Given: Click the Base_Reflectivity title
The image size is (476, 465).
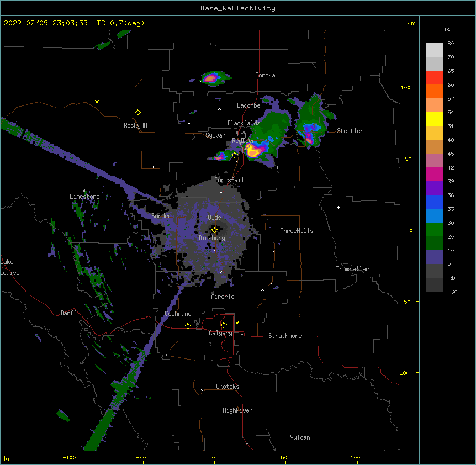Looking at the screenshot, I should coord(238,8).
